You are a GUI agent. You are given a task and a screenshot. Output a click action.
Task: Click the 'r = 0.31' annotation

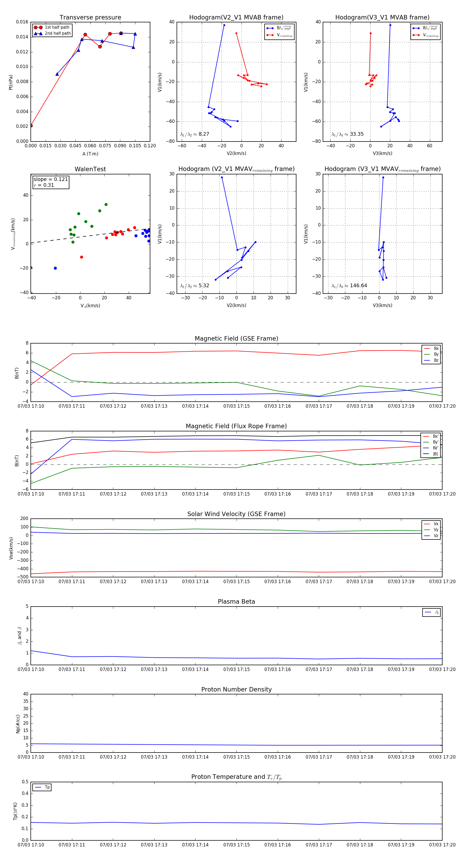44,185
